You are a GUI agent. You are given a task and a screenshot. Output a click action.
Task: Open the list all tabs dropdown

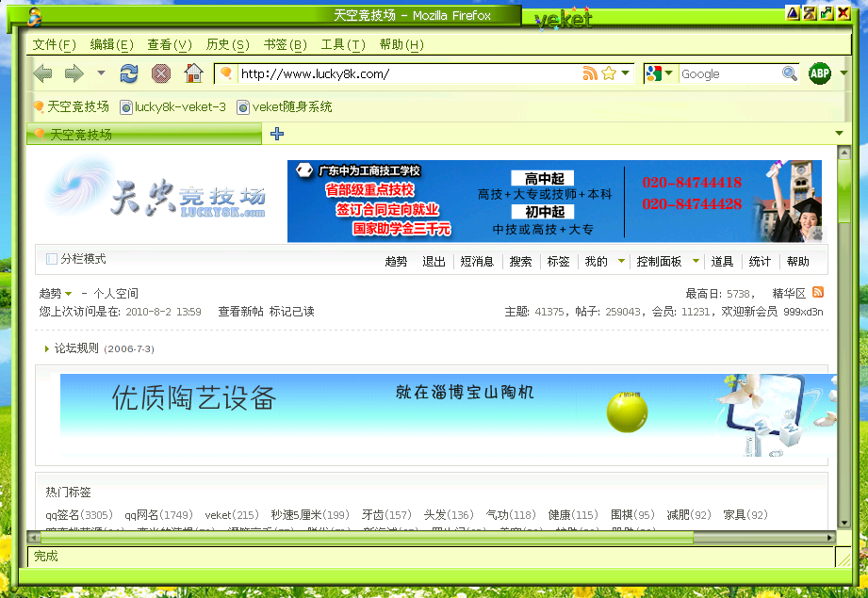click(x=839, y=134)
